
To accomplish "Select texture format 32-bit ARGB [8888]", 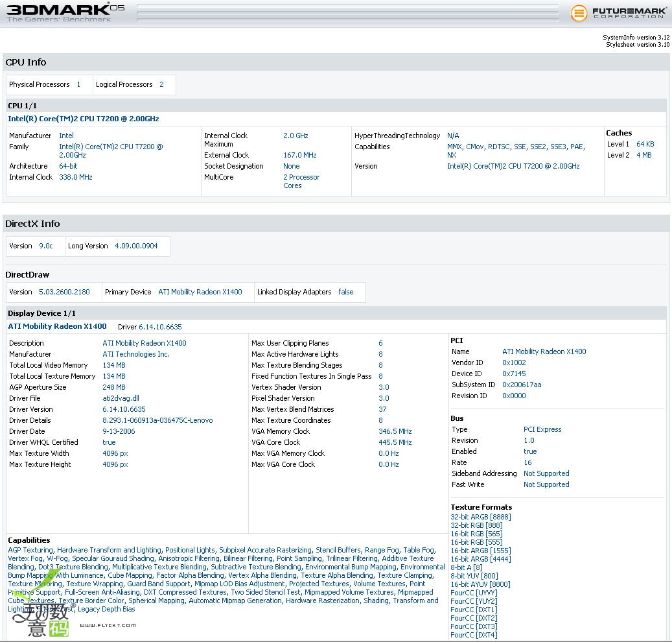I will click(481, 517).
